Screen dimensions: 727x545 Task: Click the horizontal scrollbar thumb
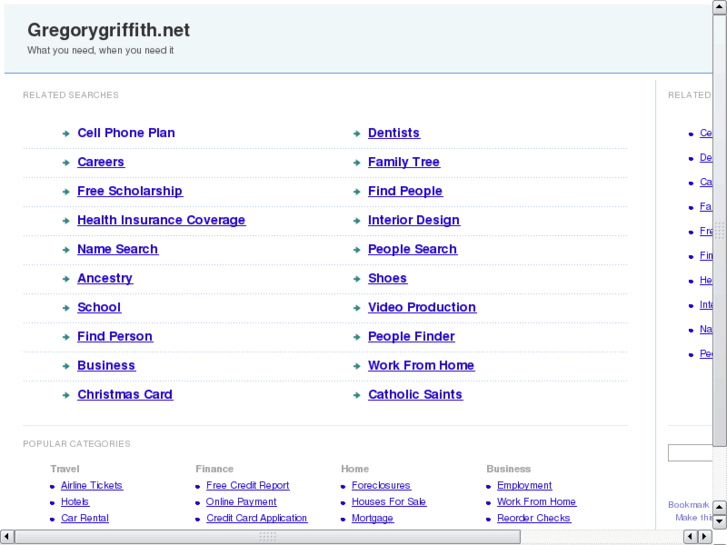tap(267, 537)
